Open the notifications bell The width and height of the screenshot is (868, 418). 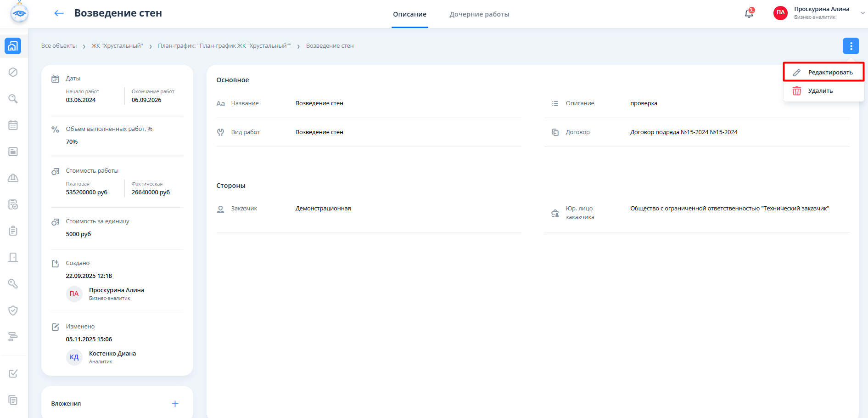pos(749,13)
